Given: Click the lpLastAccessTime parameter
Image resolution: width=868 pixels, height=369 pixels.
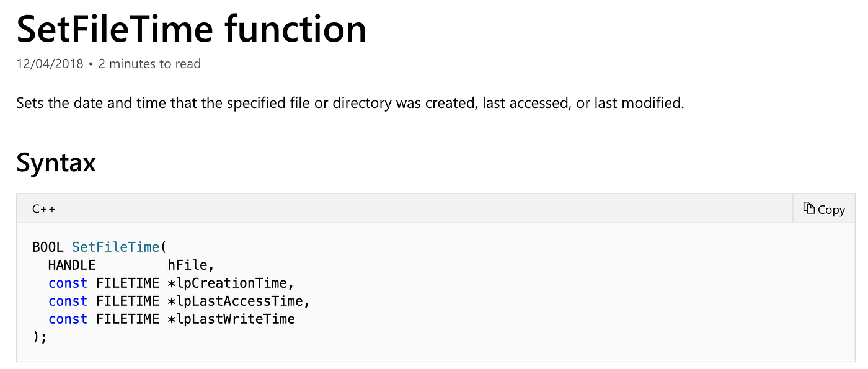Looking at the screenshot, I should 242,301.
